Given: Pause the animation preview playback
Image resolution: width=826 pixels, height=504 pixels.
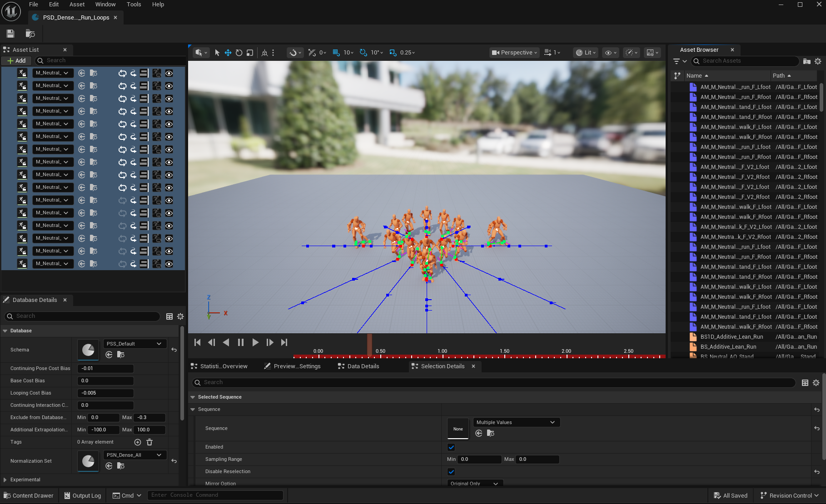Looking at the screenshot, I should pos(241,342).
